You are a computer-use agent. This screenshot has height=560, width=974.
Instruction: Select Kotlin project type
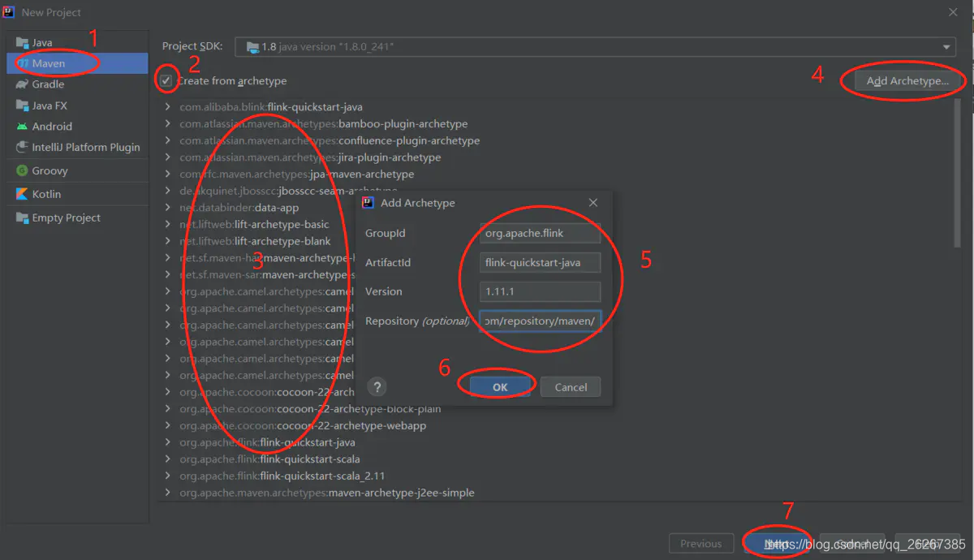[77, 195]
